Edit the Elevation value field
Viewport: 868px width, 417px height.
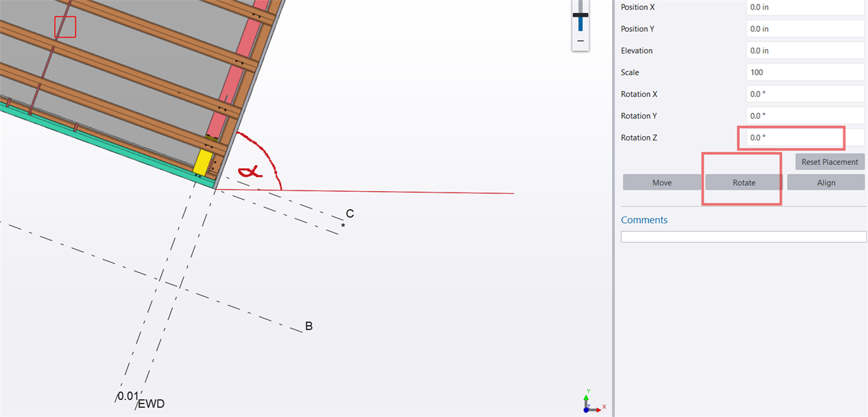[x=804, y=50]
